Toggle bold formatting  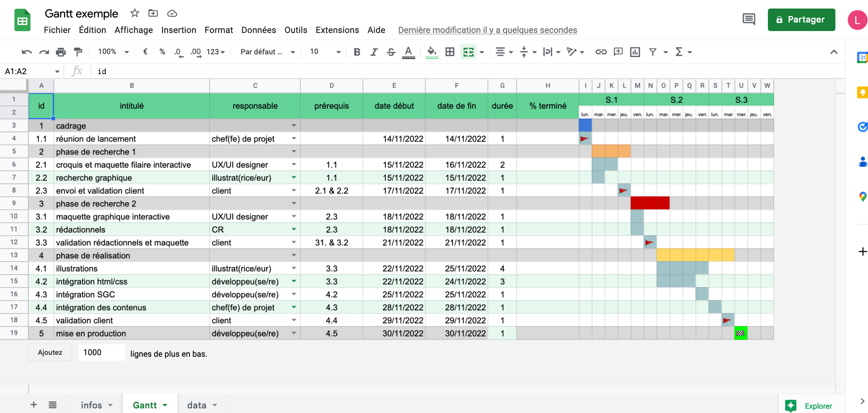pyautogui.click(x=357, y=52)
